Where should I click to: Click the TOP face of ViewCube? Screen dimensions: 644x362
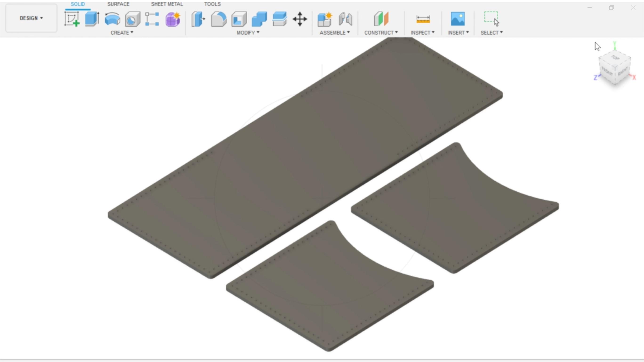click(x=615, y=58)
